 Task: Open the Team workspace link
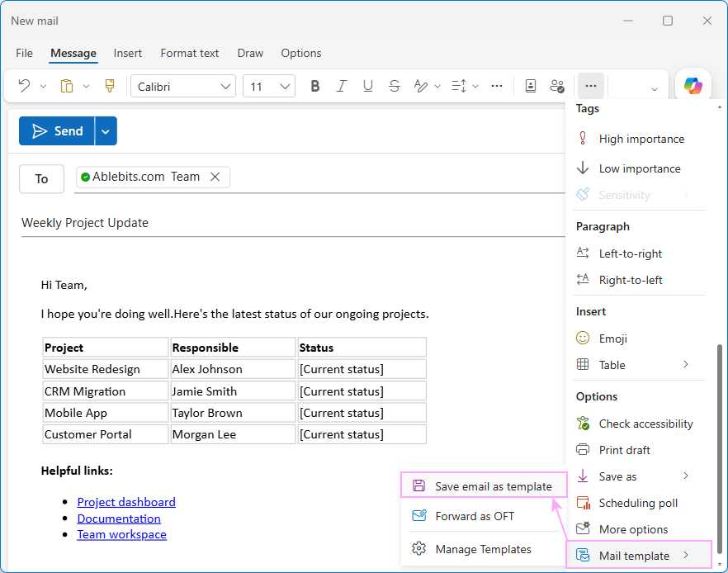121,534
